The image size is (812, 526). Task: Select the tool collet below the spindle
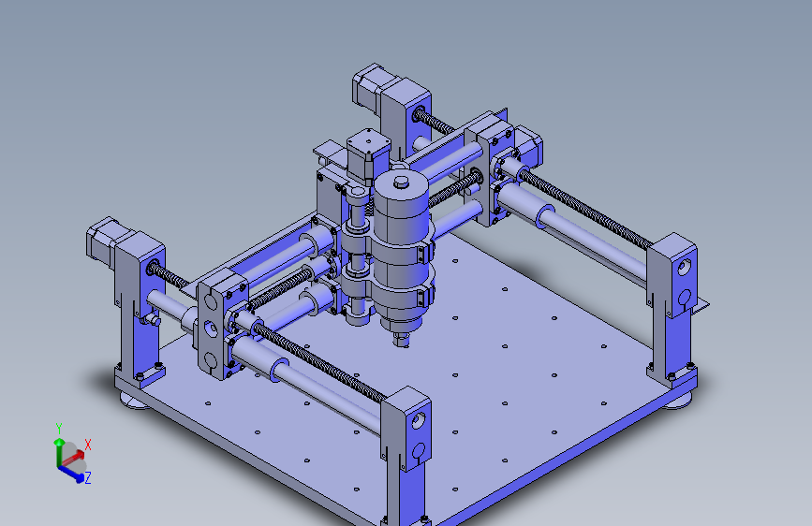pos(402,340)
